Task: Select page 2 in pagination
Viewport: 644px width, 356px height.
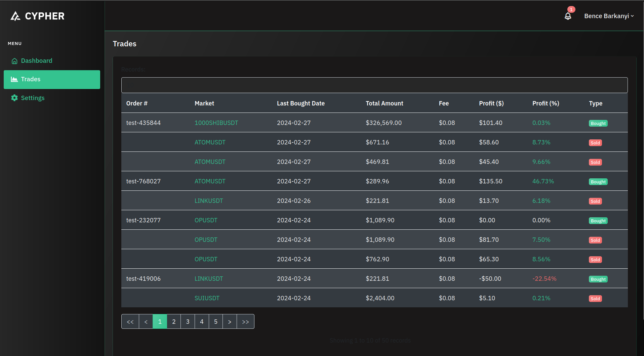Action: pos(174,322)
